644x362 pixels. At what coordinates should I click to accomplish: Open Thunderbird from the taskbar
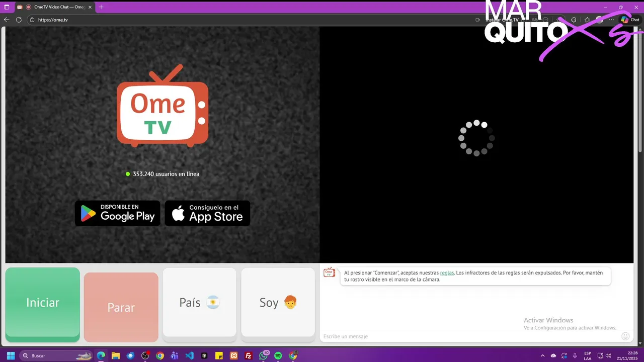pos(131,355)
